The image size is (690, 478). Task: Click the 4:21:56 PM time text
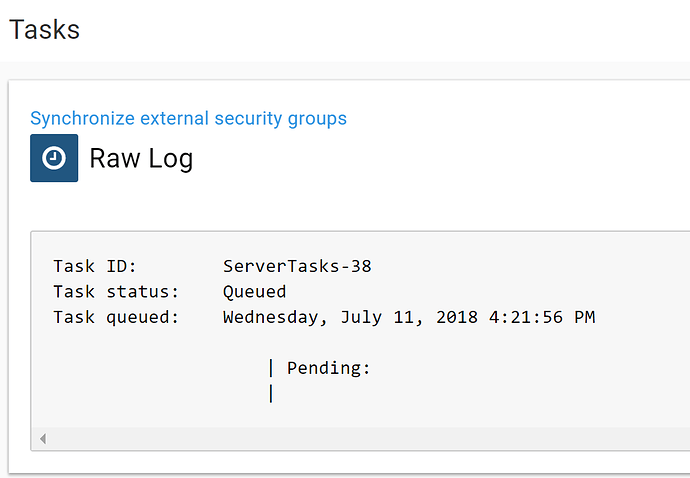(542, 317)
